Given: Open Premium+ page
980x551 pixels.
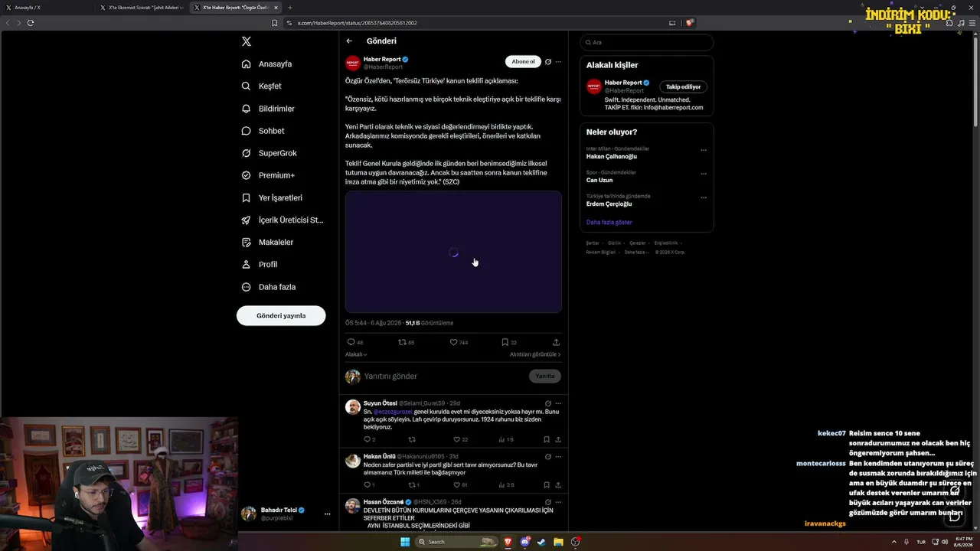Looking at the screenshot, I should click(268, 175).
